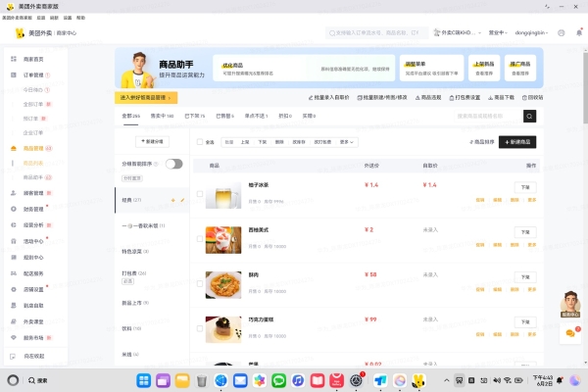
Task: Open 服务市场 in the sidebar
Action: pyautogui.click(x=33, y=337)
